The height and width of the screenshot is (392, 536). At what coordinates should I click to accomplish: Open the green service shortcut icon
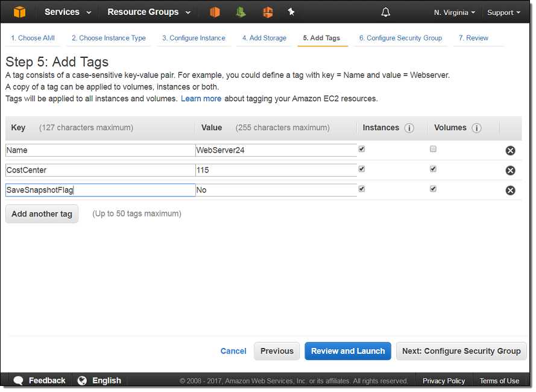click(x=241, y=12)
